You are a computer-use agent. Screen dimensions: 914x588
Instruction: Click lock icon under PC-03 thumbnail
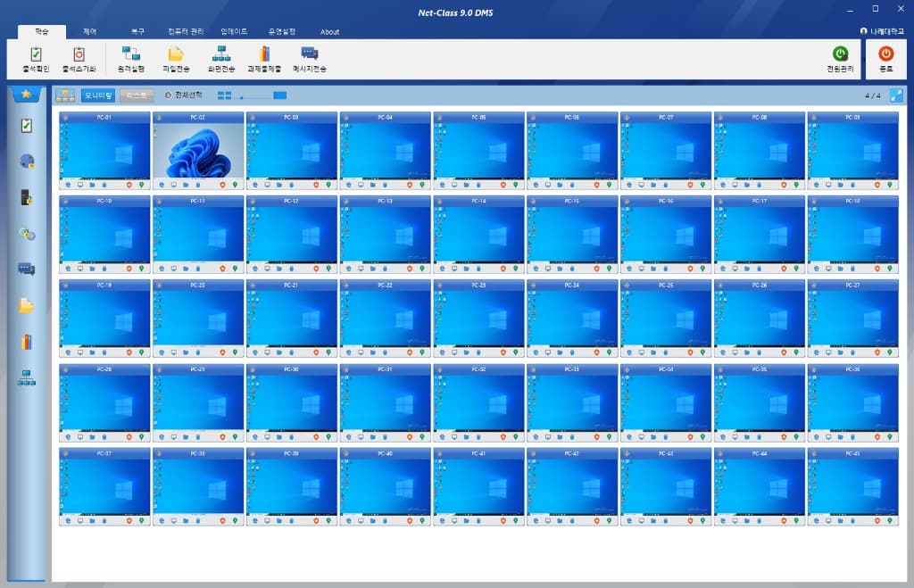pyautogui.click(x=292, y=185)
